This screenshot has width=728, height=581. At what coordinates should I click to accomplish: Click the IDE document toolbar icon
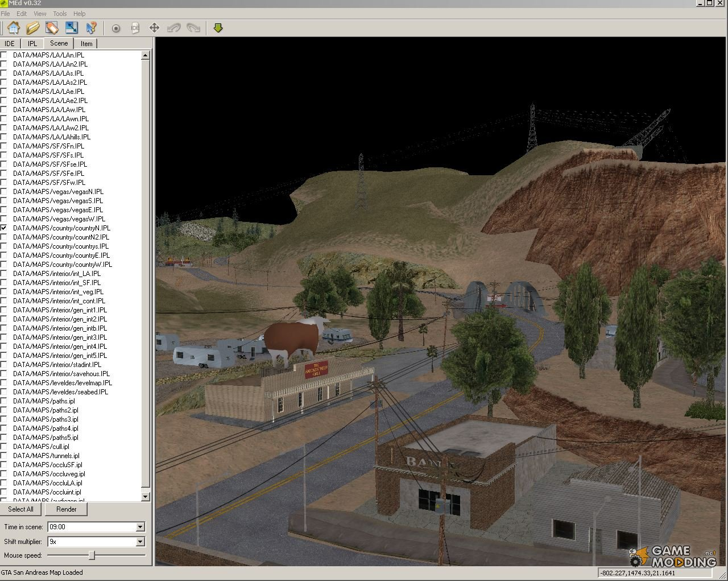pyautogui.click(x=135, y=27)
